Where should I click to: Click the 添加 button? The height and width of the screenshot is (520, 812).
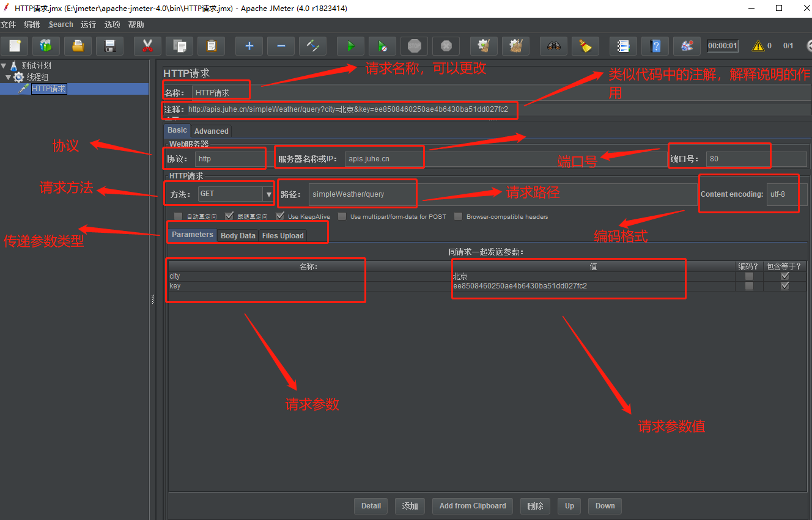tap(410, 506)
